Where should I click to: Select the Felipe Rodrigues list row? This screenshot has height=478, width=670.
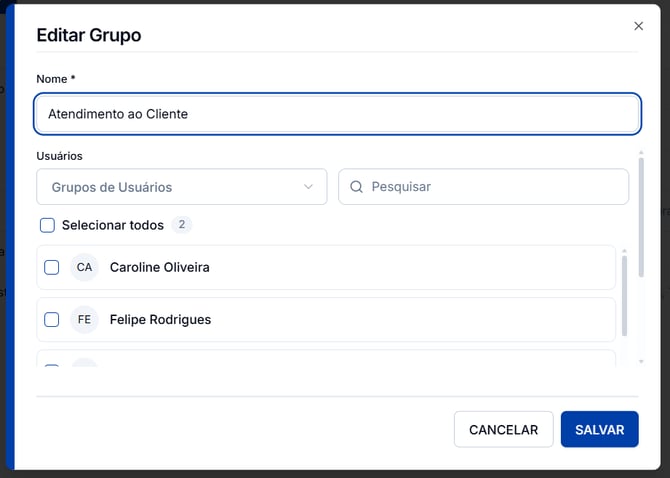326,320
